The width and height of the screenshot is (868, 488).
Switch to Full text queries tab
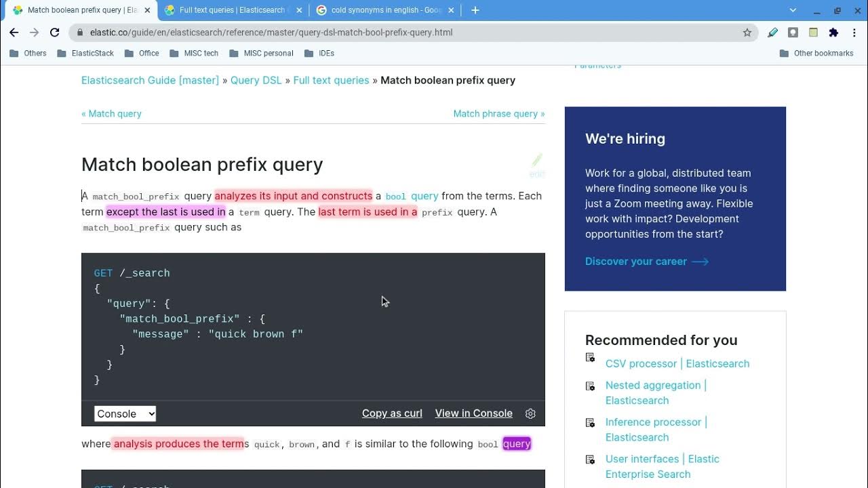(233, 10)
